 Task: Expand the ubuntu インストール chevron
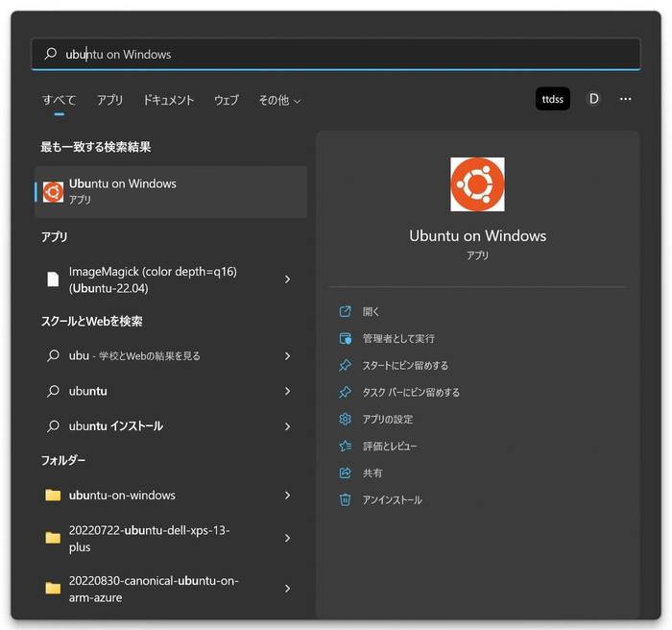coord(288,426)
